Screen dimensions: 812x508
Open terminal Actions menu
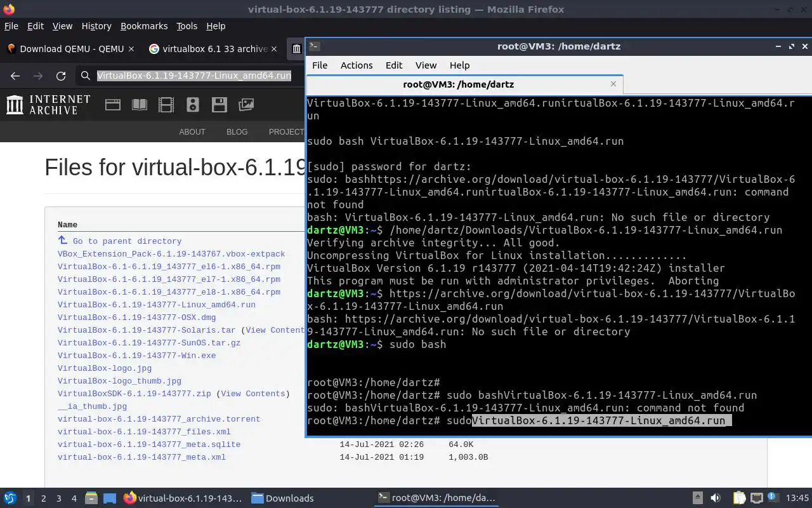click(357, 65)
